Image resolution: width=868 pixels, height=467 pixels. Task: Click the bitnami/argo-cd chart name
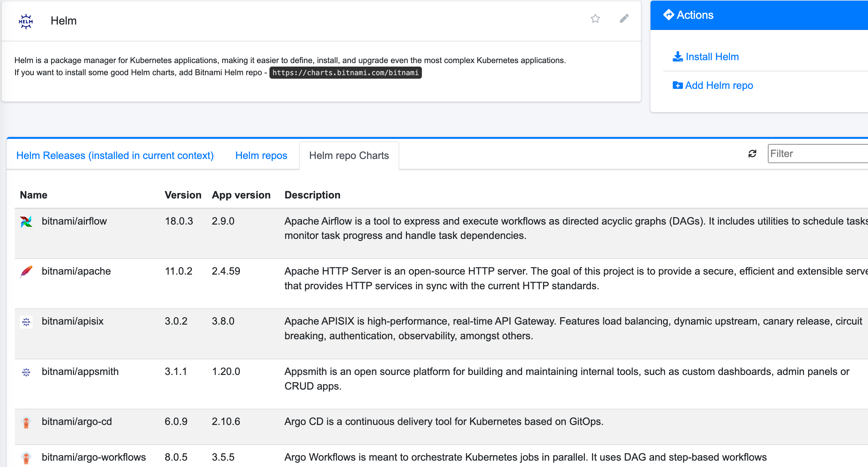click(77, 421)
